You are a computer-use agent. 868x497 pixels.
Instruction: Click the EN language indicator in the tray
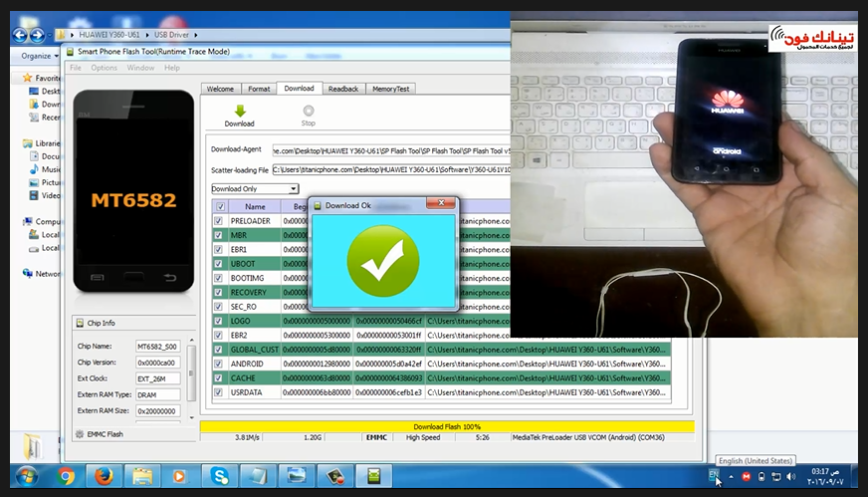pyautogui.click(x=714, y=475)
